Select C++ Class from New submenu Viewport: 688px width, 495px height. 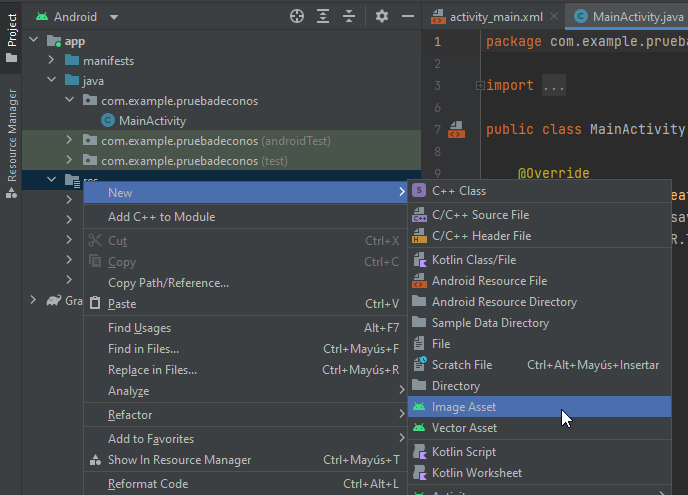tap(540, 191)
